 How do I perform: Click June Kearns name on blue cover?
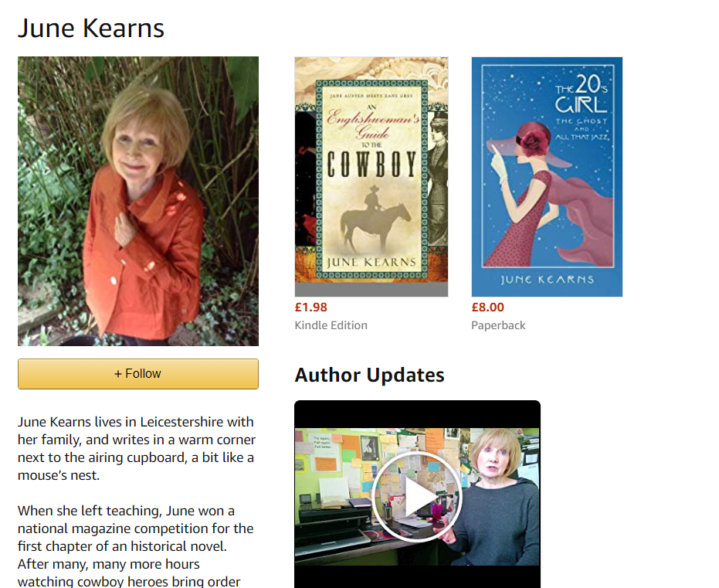pyautogui.click(x=547, y=280)
